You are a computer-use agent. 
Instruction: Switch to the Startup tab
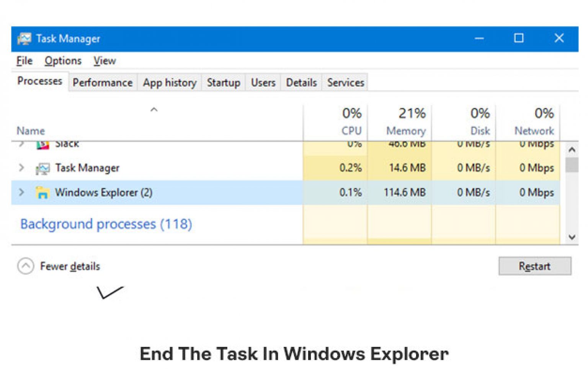tap(223, 82)
